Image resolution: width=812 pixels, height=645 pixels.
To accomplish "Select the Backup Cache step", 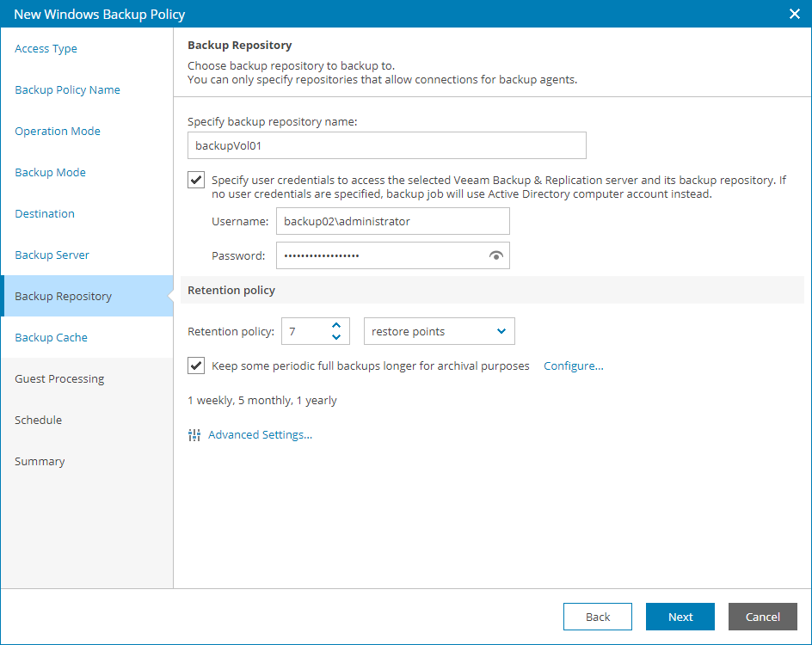I will [x=49, y=337].
